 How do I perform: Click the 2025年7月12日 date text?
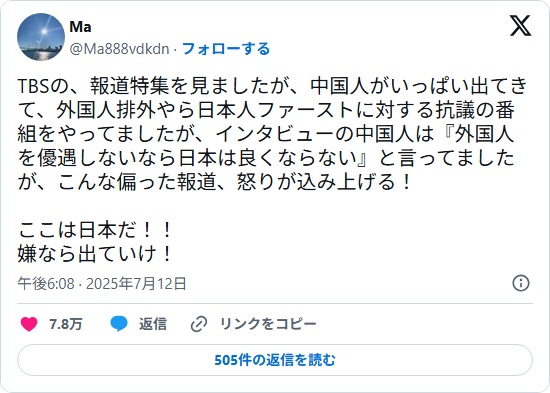tap(136, 284)
